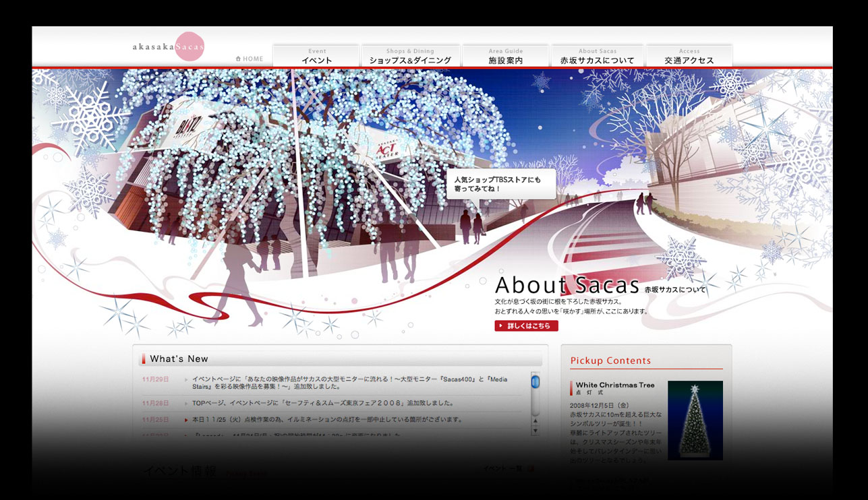Click the TBSストア speech bubble

pos(501,184)
